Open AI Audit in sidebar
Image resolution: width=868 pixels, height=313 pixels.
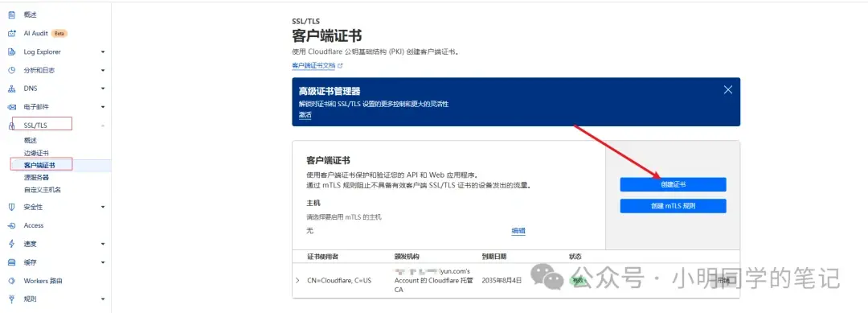pyautogui.click(x=36, y=33)
